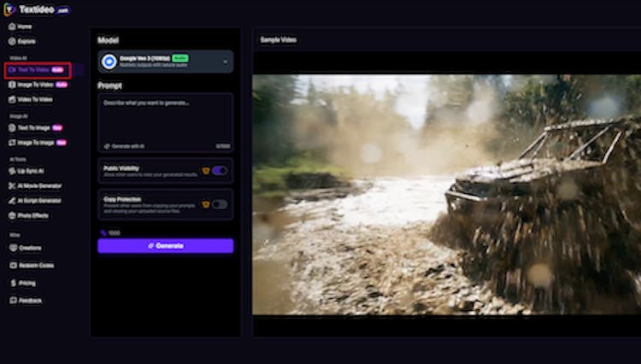Click inside the Prompt description field
Screen dimensions: 641x364
(165, 118)
